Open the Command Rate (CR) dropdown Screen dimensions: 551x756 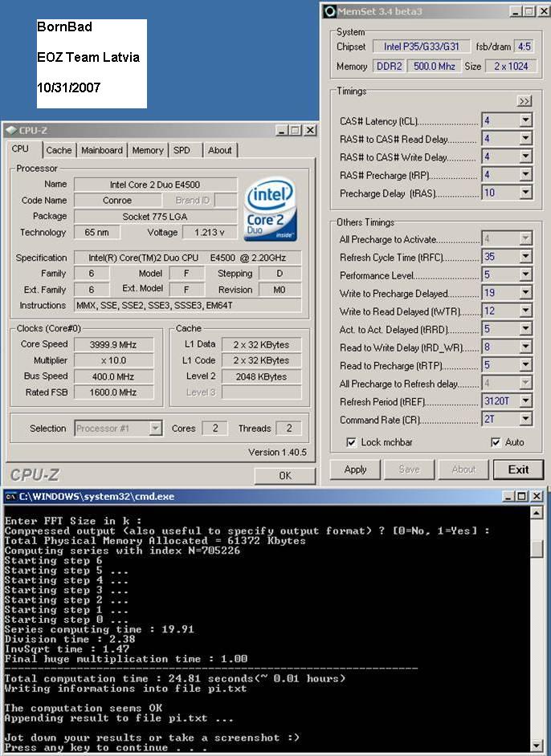pyautogui.click(x=526, y=420)
